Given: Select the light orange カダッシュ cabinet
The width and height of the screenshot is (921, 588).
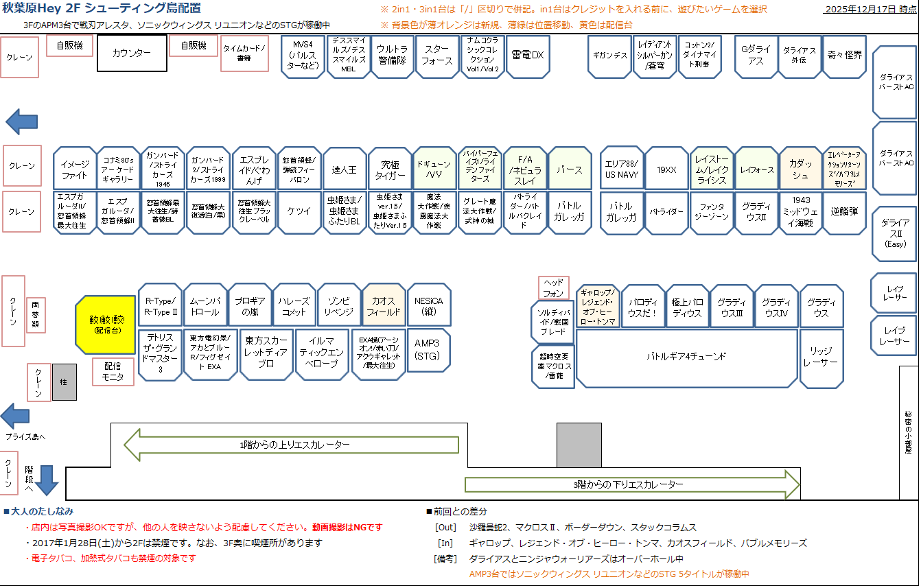Looking at the screenshot, I should (800, 169).
